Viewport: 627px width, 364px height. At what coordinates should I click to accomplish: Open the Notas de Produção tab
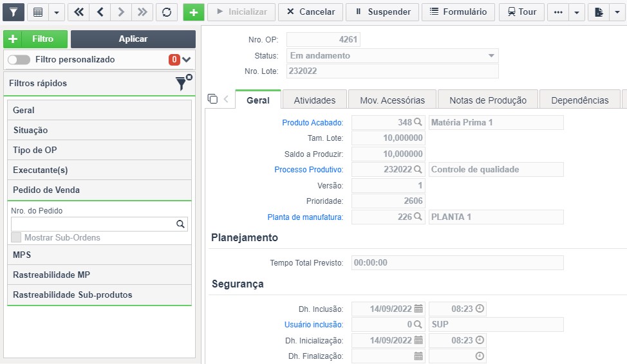[x=488, y=100]
